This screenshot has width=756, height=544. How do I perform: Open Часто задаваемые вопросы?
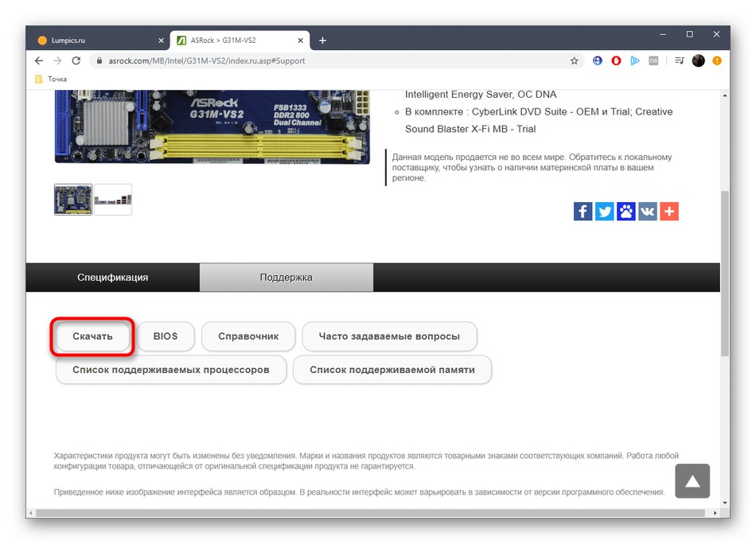[390, 336]
